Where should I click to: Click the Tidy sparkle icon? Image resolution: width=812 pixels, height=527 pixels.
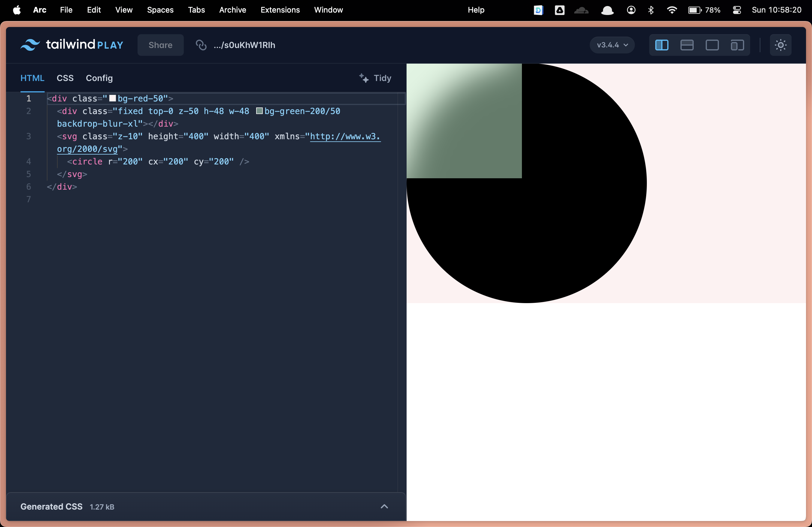point(364,78)
